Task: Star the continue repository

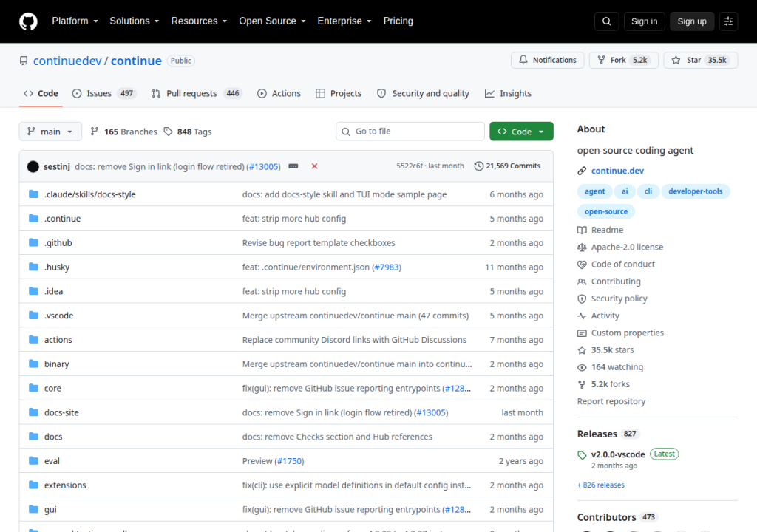Action: [701, 61]
